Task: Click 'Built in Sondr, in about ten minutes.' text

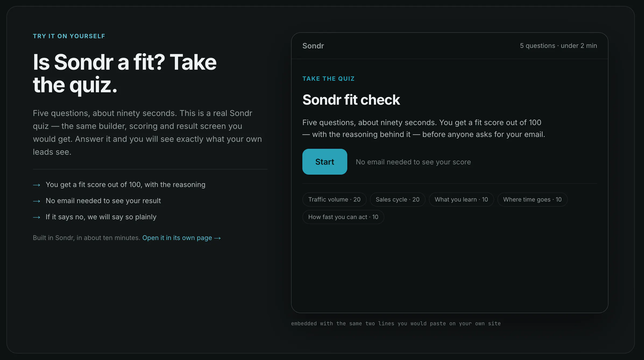Action: point(86,238)
